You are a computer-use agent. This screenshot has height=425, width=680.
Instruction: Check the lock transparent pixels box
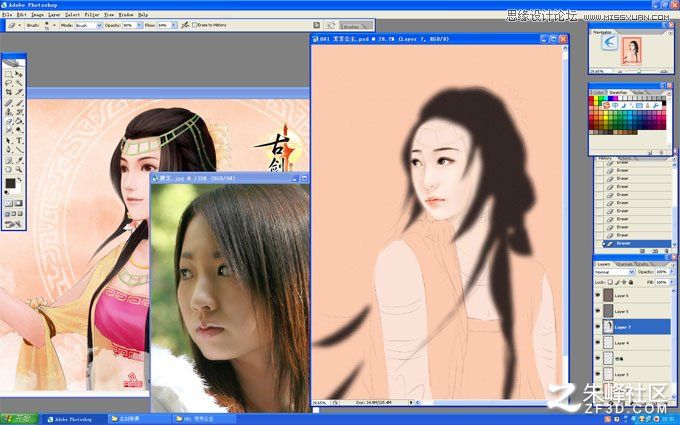pyautogui.click(x=610, y=282)
